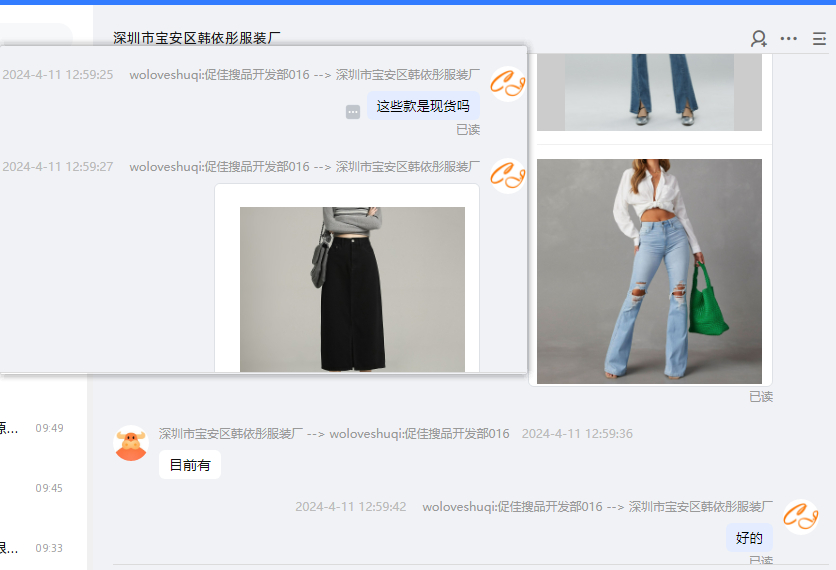This screenshot has height=570, width=836.
Task: Open the black long skirt image
Action: (352, 289)
